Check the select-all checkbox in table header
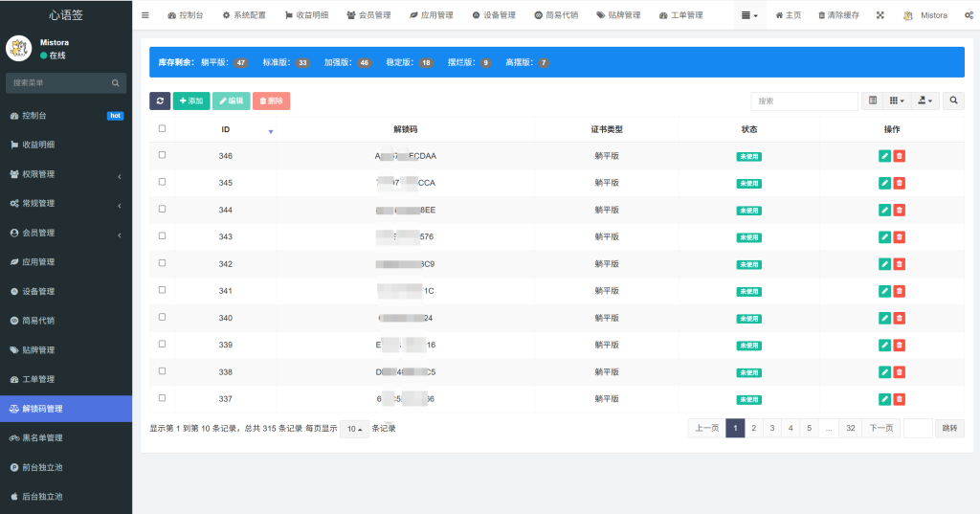The width and height of the screenshot is (980, 514). click(162, 128)
